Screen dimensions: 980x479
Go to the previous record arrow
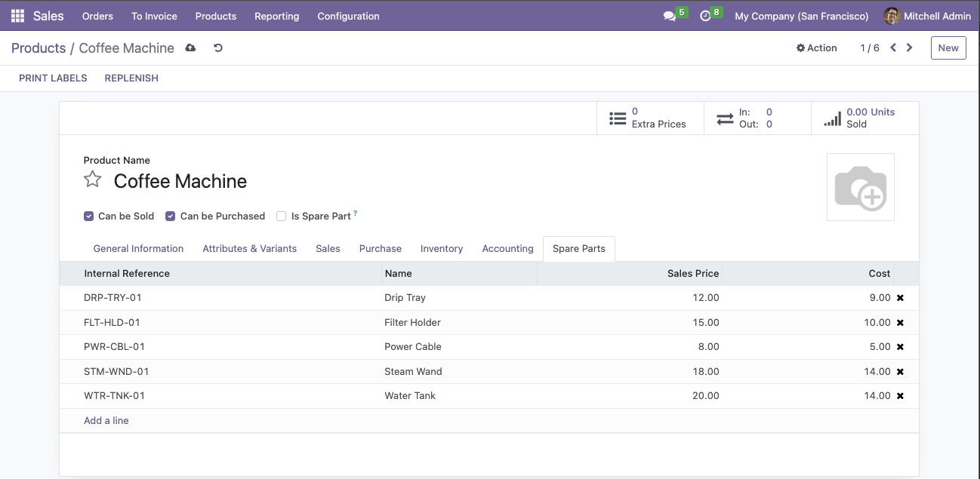click(x=893, y=48)
